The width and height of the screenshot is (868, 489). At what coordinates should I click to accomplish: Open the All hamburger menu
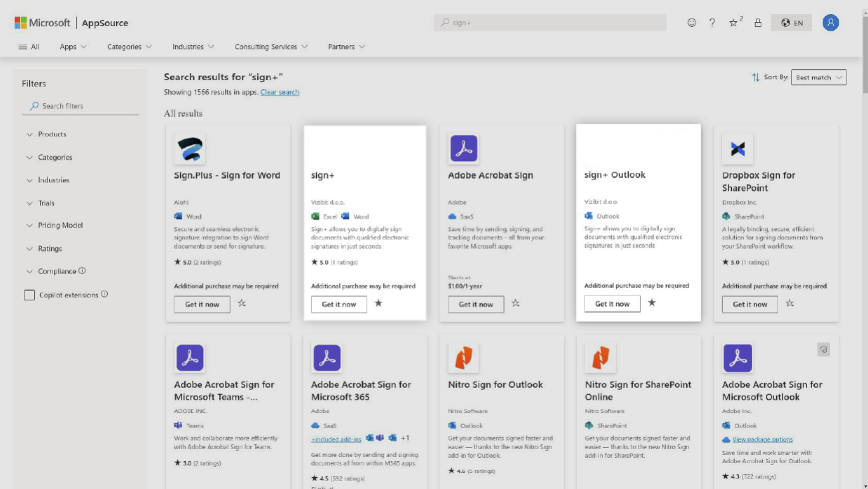[29, 47]
